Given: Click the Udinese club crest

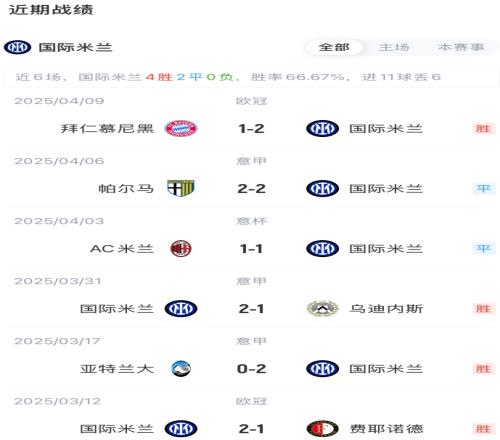Looking at the screenshot, I should pyautogui.click(x=322, y=309).
